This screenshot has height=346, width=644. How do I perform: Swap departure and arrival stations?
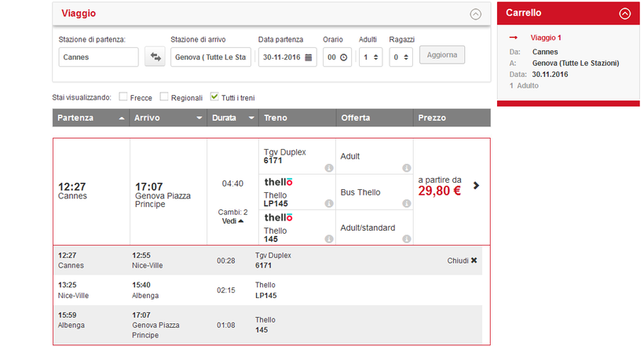[x=155, y=57]
